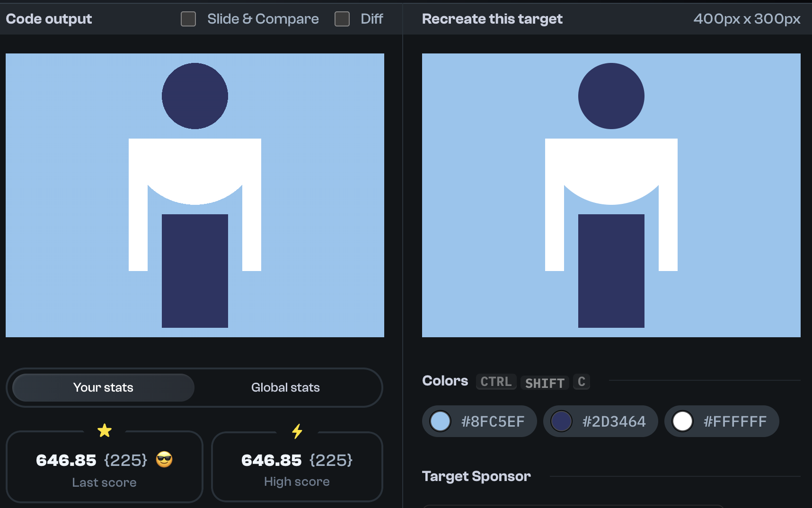
Task: Click the yellow star icon above Last score
Action: [x=105, y=430]
